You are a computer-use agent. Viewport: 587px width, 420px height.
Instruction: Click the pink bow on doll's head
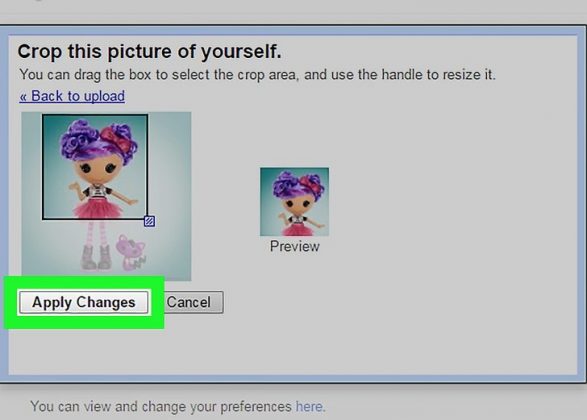[114, 136]
